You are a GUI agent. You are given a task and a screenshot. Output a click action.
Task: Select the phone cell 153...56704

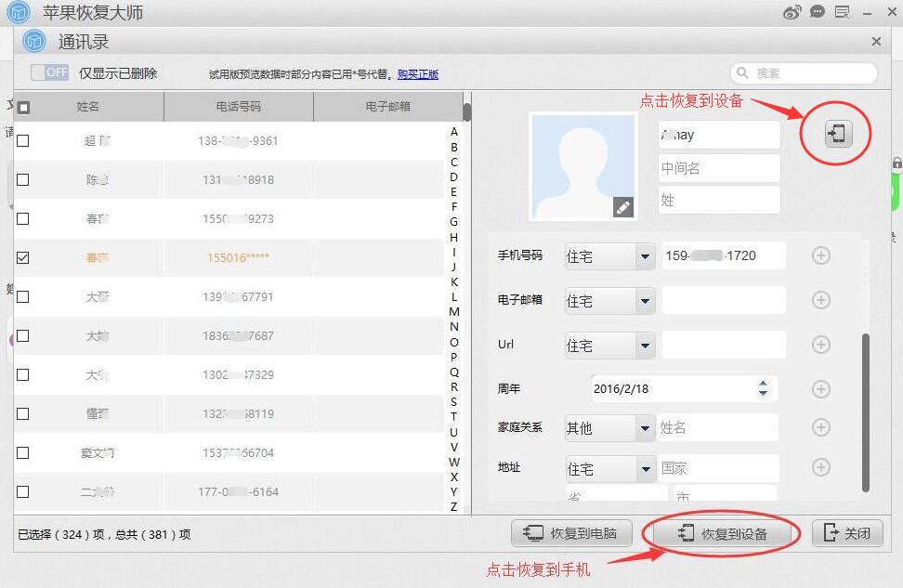239,453
